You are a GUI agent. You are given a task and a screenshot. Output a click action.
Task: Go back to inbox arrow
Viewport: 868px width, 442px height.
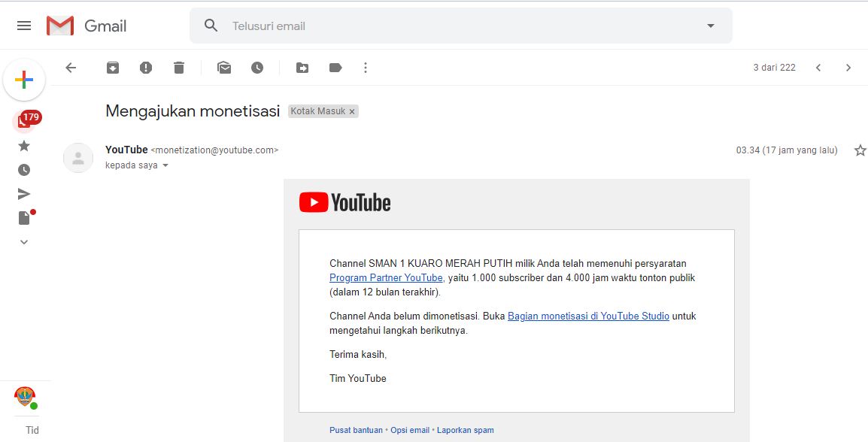(x=71, y=68)
